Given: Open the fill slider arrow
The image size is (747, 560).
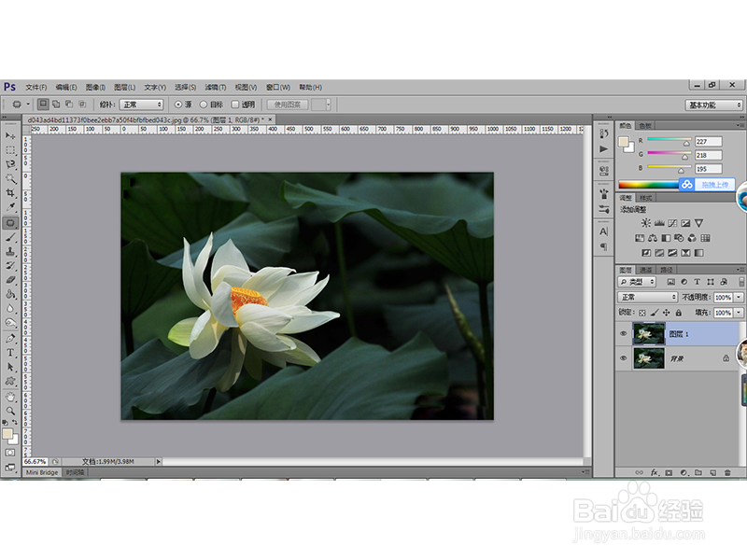Looking at the screenshot, I should pyautogui.click(x=739, y=313).
